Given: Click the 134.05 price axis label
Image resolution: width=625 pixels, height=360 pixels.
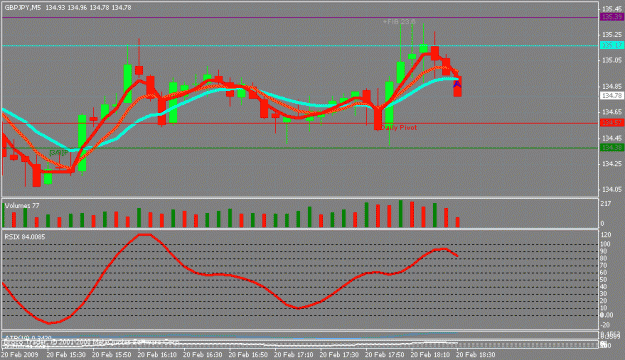Looking at the screenshot, I should 612,190.
